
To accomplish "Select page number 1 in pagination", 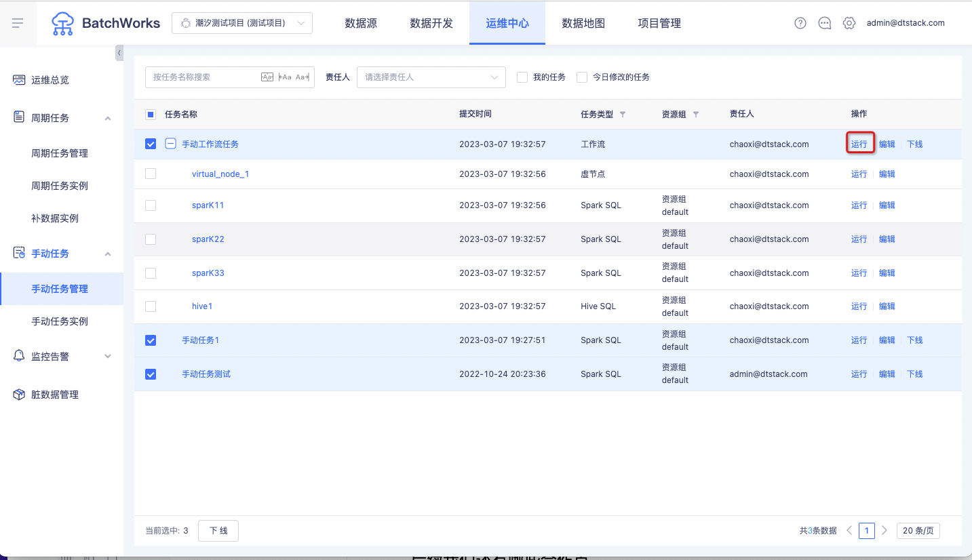I will point(867,531).
